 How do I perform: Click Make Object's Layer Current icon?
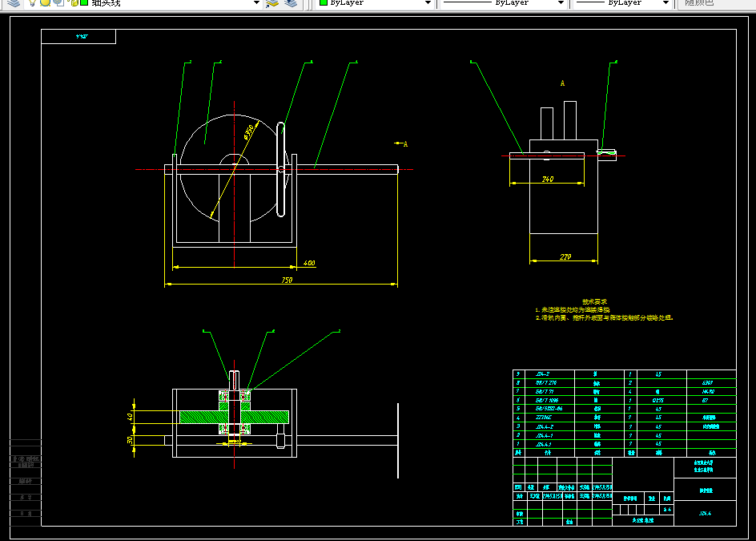pyautogui.click(x=272, y=3)
